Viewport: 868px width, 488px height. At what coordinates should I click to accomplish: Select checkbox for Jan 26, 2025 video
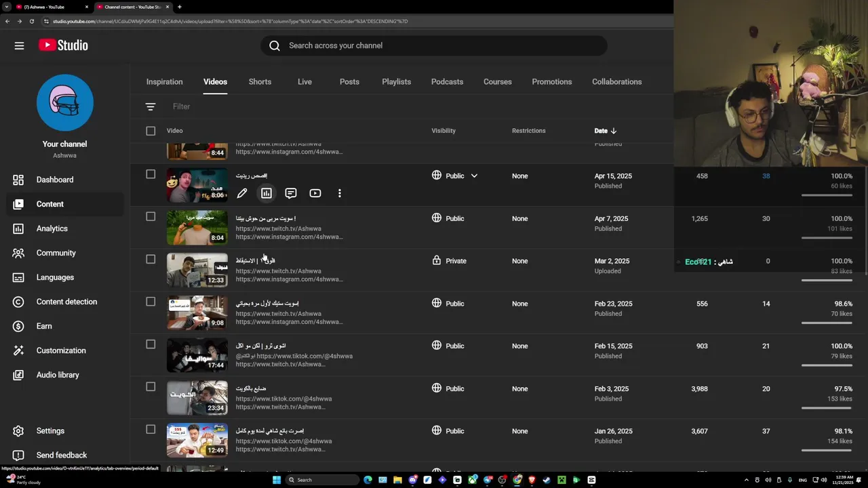151,430
